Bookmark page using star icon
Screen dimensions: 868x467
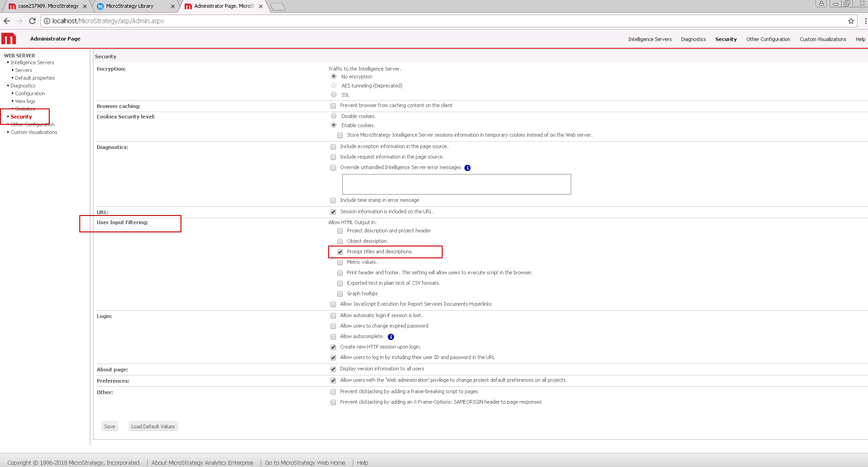(x=851, y=21)
